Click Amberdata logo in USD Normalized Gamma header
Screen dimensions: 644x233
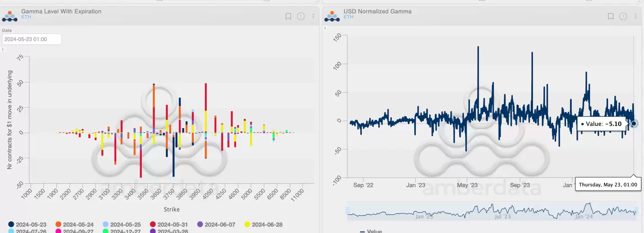point(332,15)
